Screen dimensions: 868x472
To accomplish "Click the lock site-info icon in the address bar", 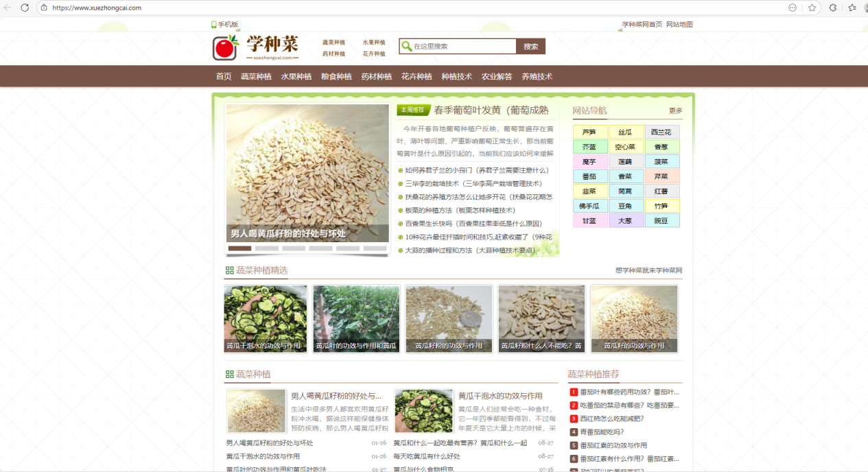I will point(44,8).
